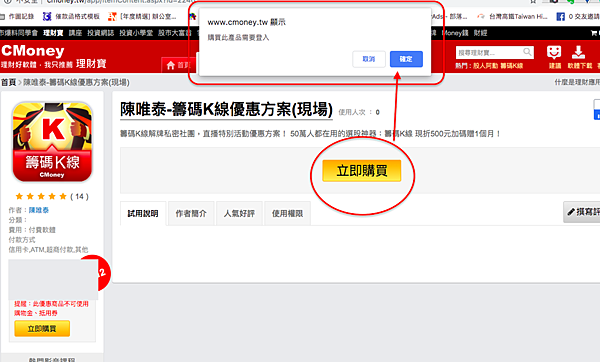This screenshot has width=600, height=362.
Task: Open 投資小學堂 in top black menu
Action: (x=136, y=33)
